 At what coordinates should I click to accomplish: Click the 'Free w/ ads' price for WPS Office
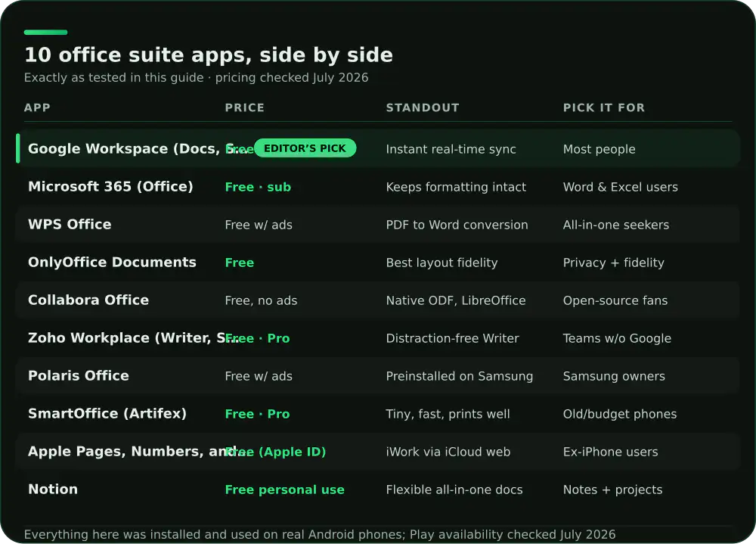pyautogui.click(x=259, y=225)
